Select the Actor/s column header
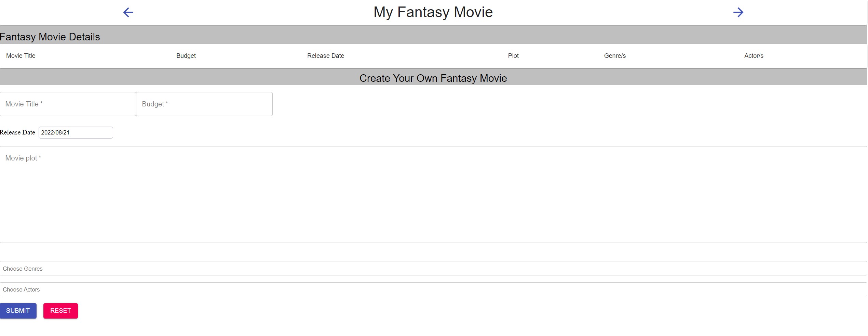 pyautogui.click(x=753, y=55)
